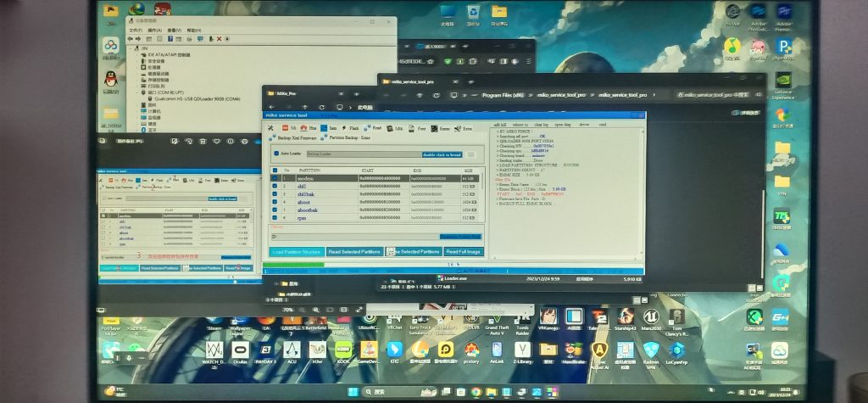Click the Load Partition Structure button
868x403 pixels.
(x=296, y=252)
